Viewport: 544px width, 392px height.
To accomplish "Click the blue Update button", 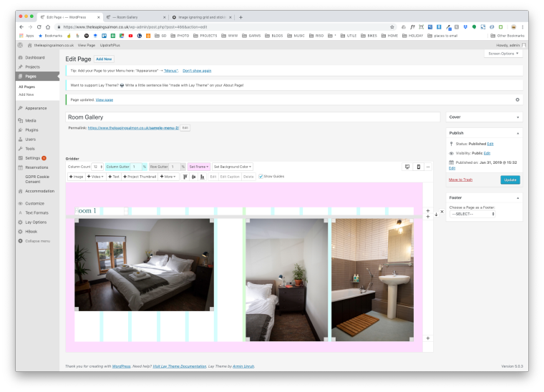I will [x=510, y=180].
